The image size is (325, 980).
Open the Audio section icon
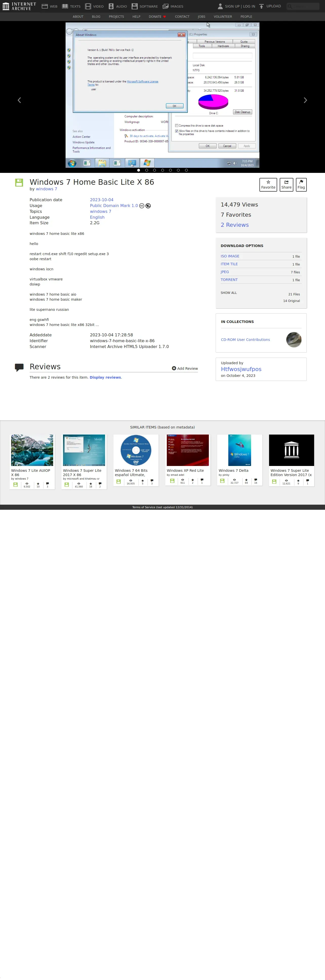(x=111, y=7)
